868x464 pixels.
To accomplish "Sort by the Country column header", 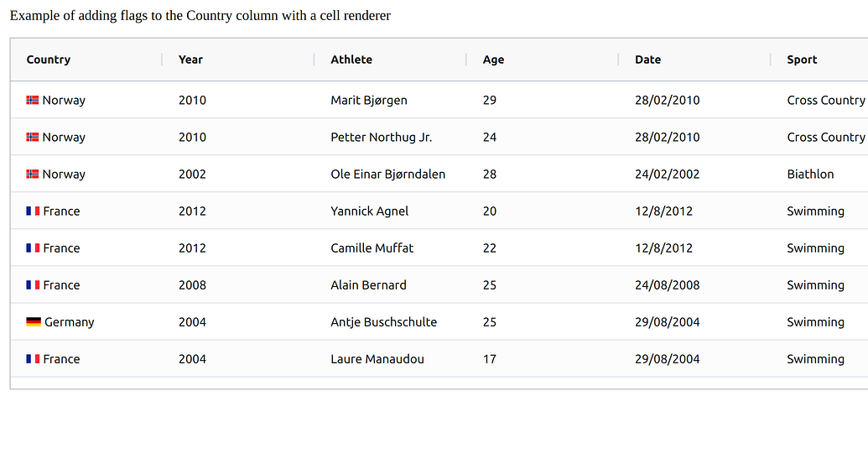I will (48, 60).
